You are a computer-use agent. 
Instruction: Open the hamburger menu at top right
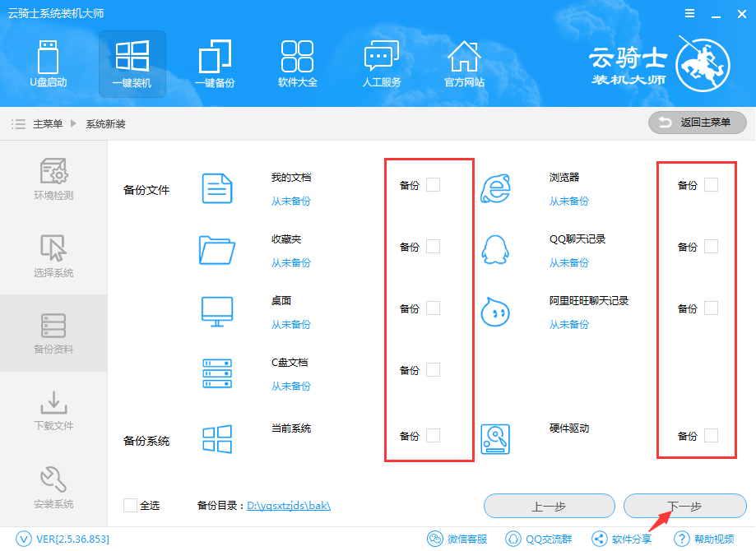[690, 13]
